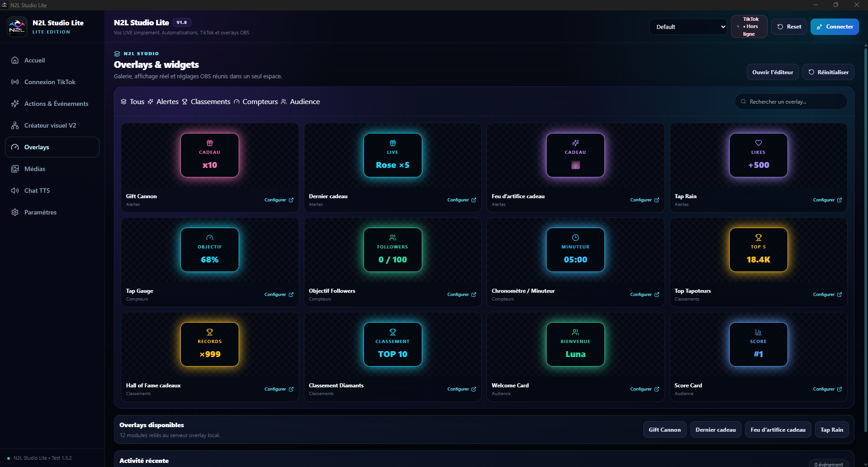The width and height of the screenshot is (868, 467).
Task: Click the Connecter button
Action: click(x=835, y=27)
